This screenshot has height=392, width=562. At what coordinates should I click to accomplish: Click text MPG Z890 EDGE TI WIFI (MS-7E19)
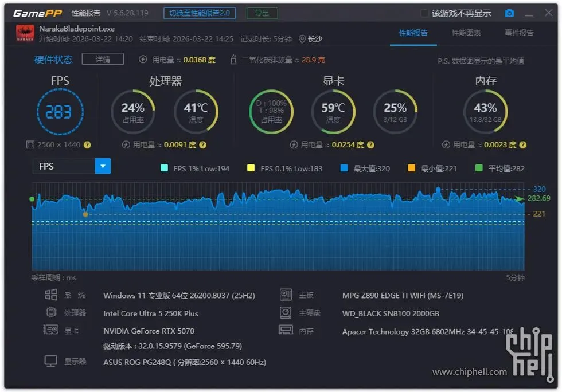pos(403,296)
